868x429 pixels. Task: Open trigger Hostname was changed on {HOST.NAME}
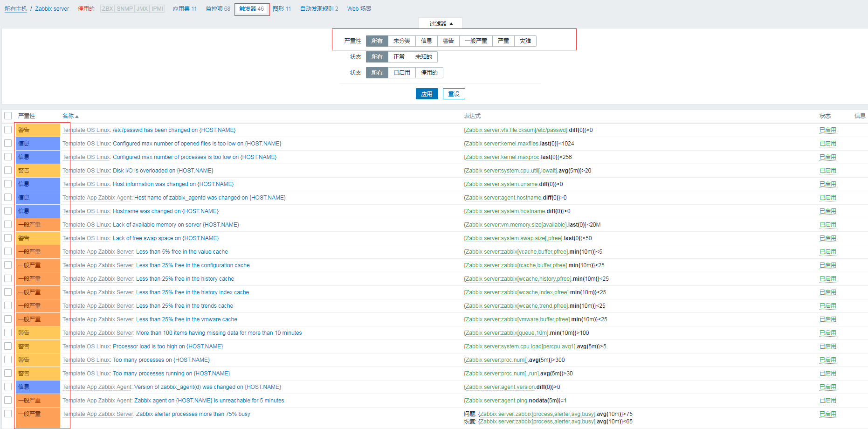point(165,211)
